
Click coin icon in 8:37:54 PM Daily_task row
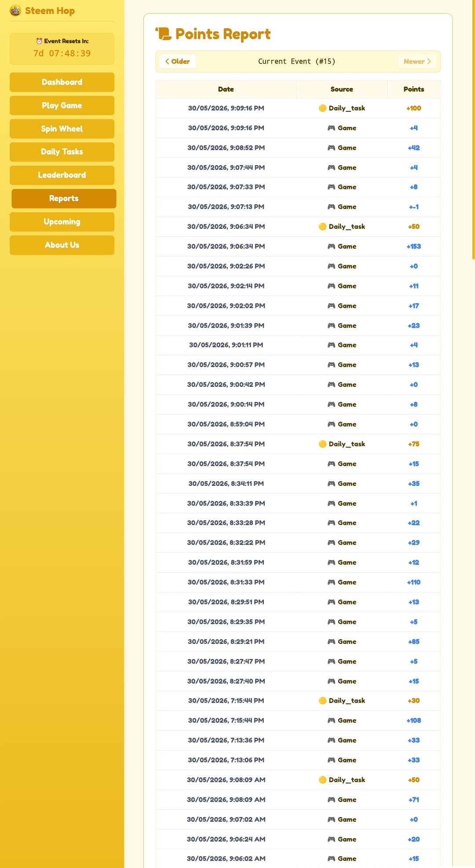click(x=322, y=444)
